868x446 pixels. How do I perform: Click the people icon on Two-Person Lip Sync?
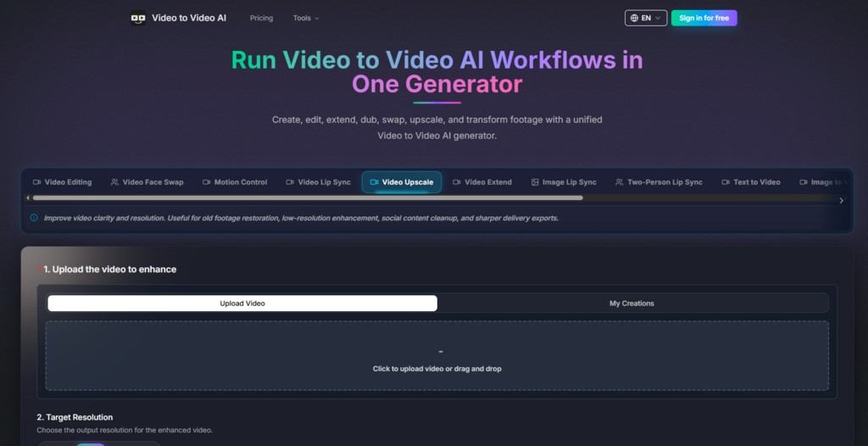[x=620, y=182]
